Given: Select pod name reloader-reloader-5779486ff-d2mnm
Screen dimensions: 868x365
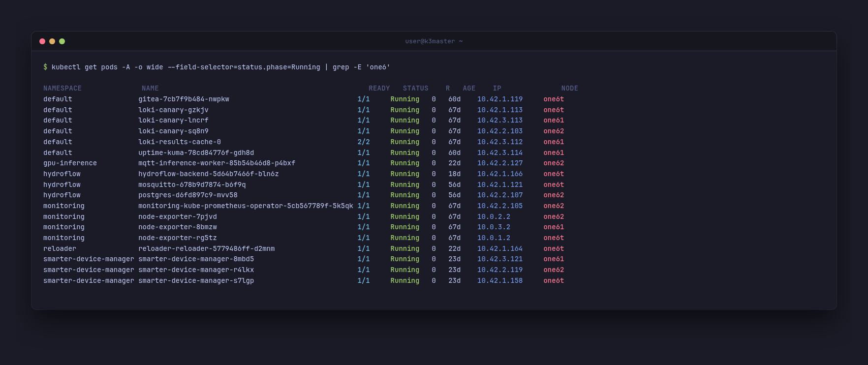Looking at the screenshot, I should 207,249.
